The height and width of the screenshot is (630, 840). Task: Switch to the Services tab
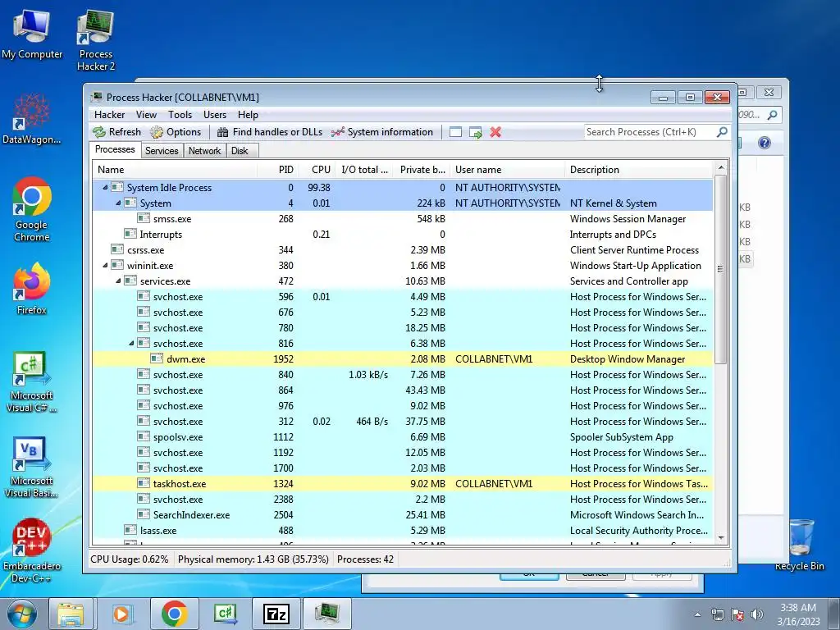point(162,151)
